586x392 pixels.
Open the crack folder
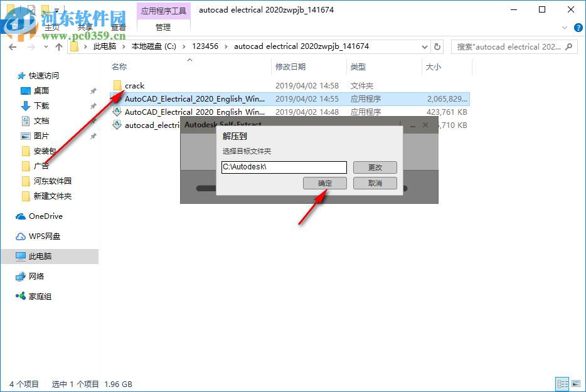point(133,85)
